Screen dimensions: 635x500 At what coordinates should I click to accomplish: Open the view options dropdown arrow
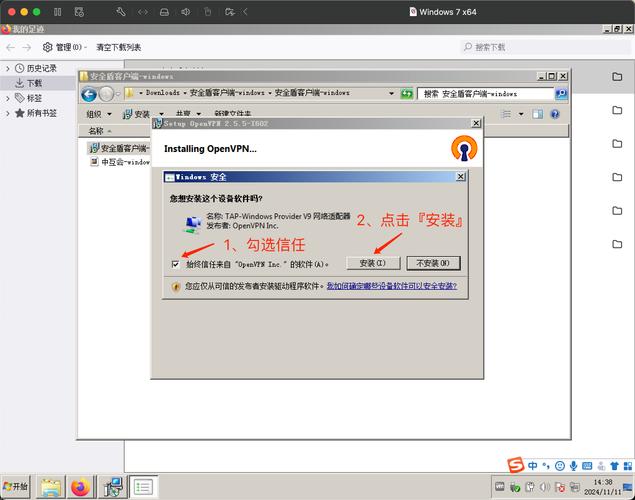[x=521, y=114]
